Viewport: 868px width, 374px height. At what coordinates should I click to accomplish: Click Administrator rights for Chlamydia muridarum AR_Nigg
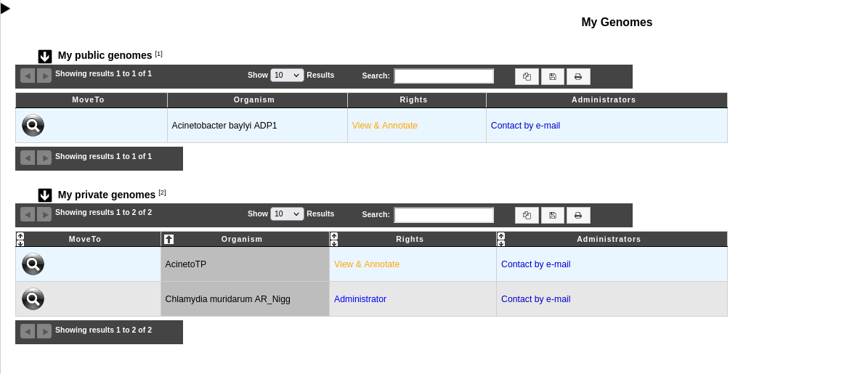(360, 299)
